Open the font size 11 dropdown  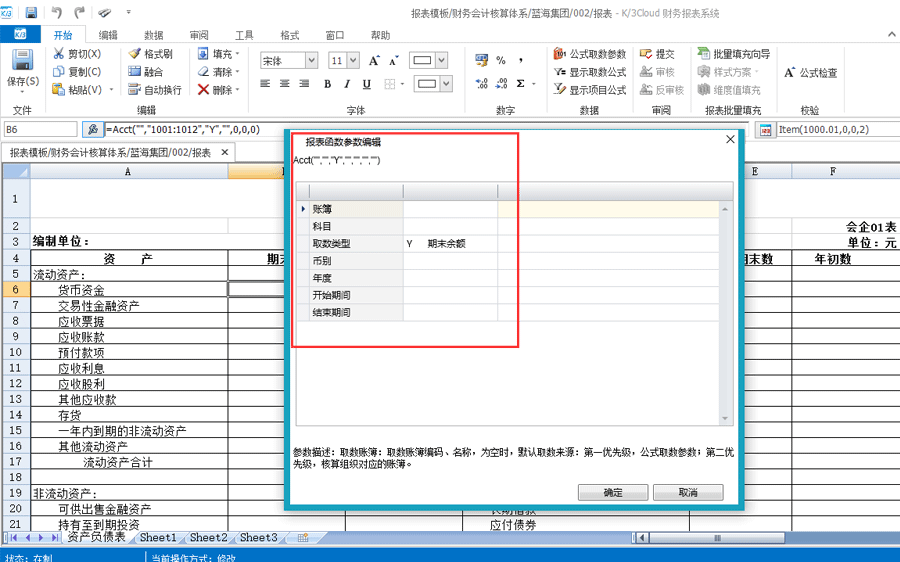click(x=353, y=60)
